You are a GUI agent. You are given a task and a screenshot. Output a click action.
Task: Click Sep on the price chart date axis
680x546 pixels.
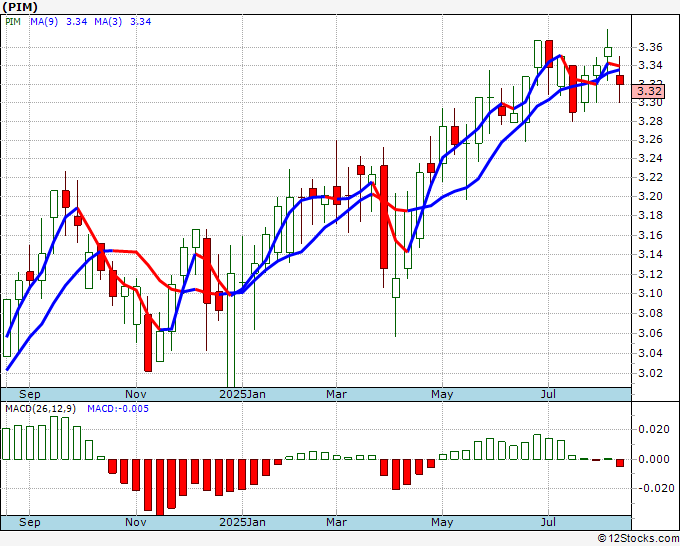tap(29, 394)
